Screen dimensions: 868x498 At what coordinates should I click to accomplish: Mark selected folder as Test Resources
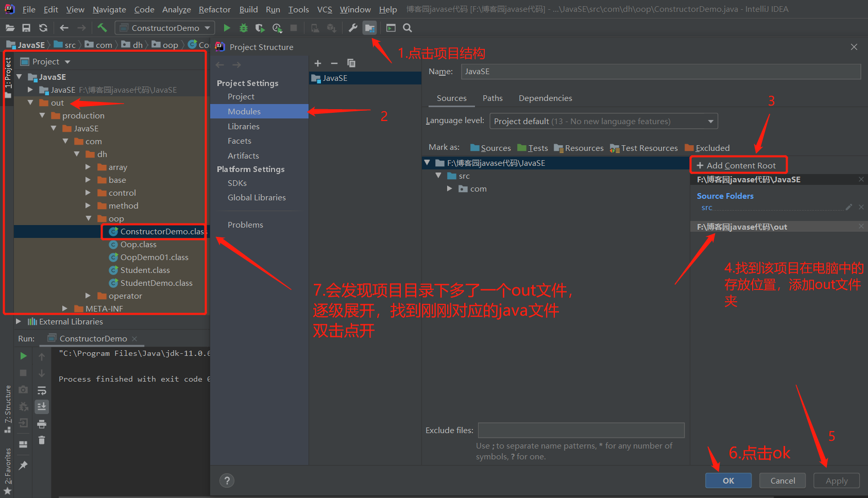(644, 148)
